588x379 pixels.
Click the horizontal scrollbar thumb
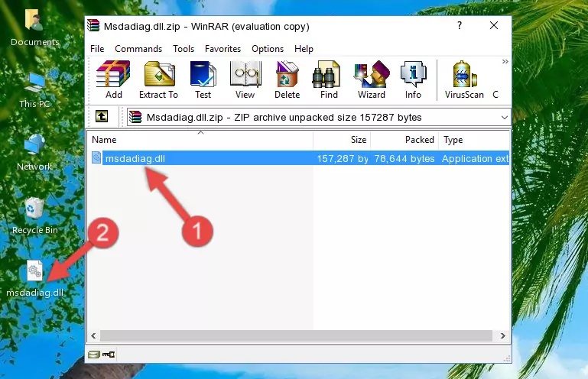point(296,335)
